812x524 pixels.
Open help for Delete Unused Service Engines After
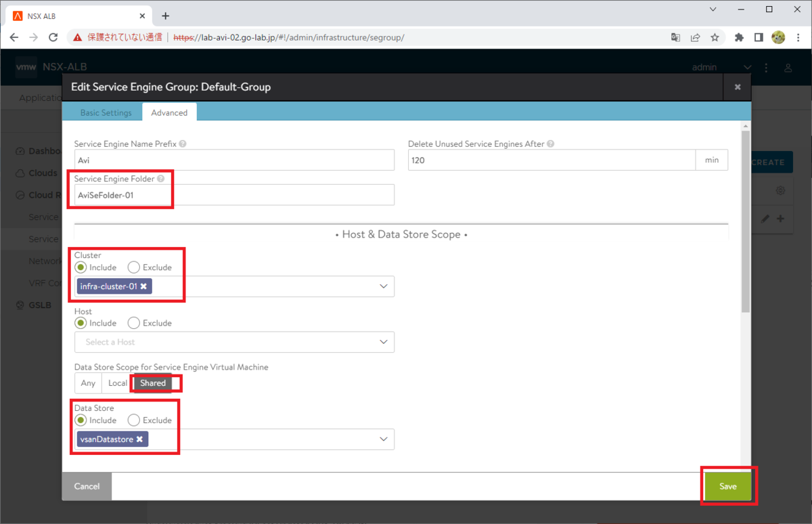click(550, 144)
